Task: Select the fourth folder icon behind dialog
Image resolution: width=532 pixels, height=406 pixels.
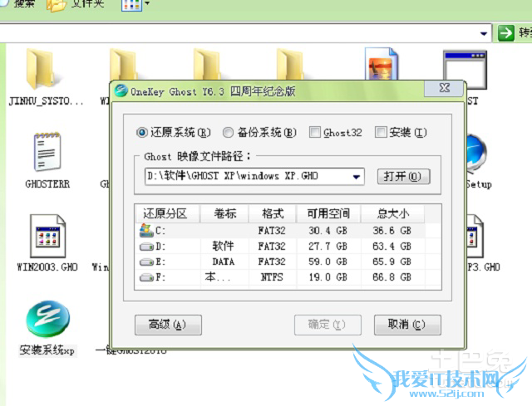Action: click(x=290, y=65)
